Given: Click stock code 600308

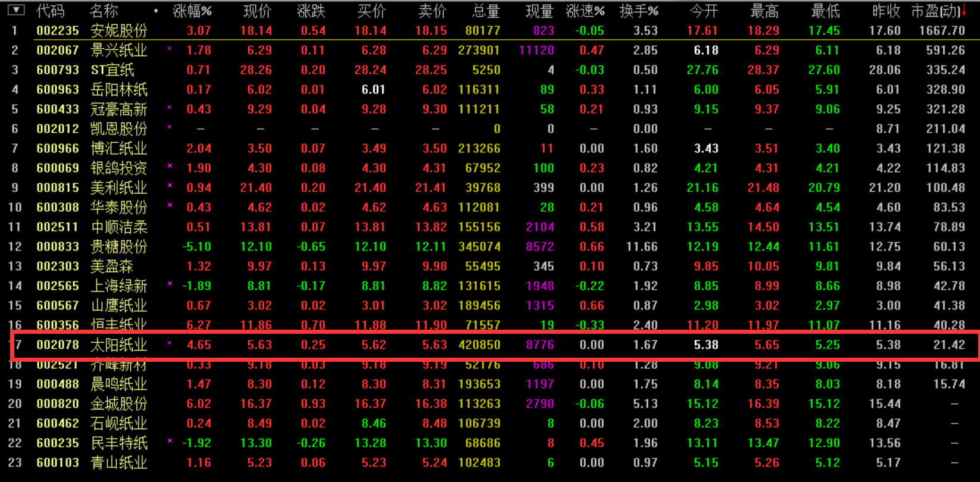Looking at the screenshot, I should point(58,207).
